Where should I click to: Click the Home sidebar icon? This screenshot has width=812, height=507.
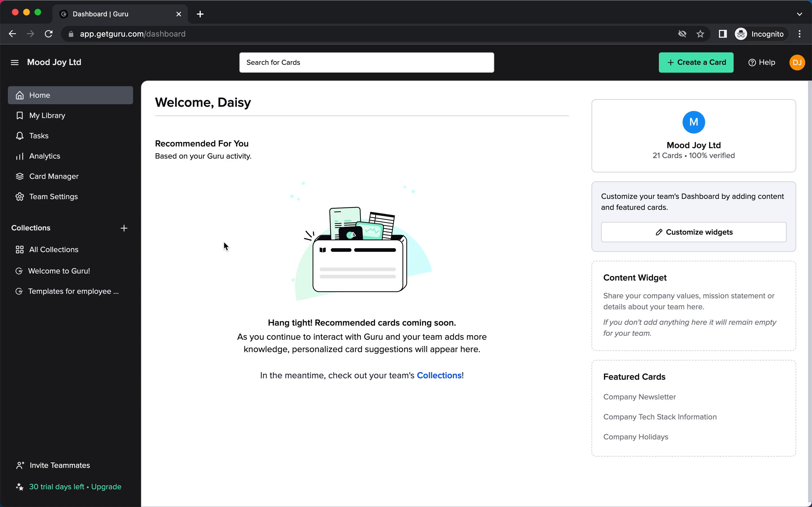pyautogui.click(x=20, y=95)
